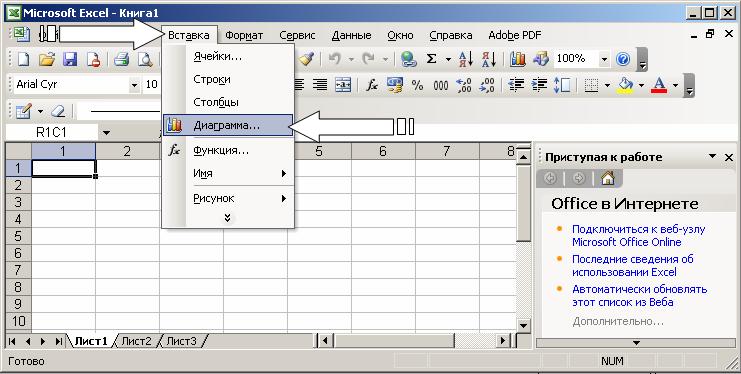Expand the Draw Border style arrow

[x=40, y=112]
